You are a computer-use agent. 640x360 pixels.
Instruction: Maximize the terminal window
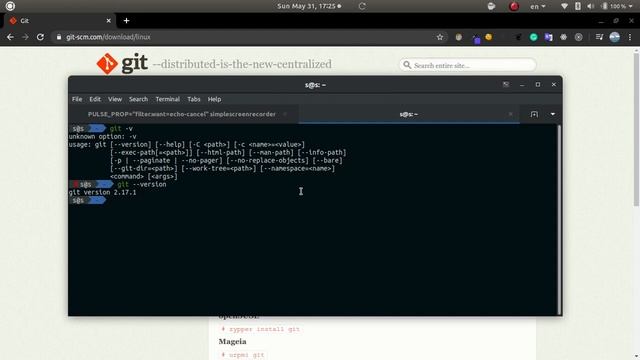coord(538,84)
